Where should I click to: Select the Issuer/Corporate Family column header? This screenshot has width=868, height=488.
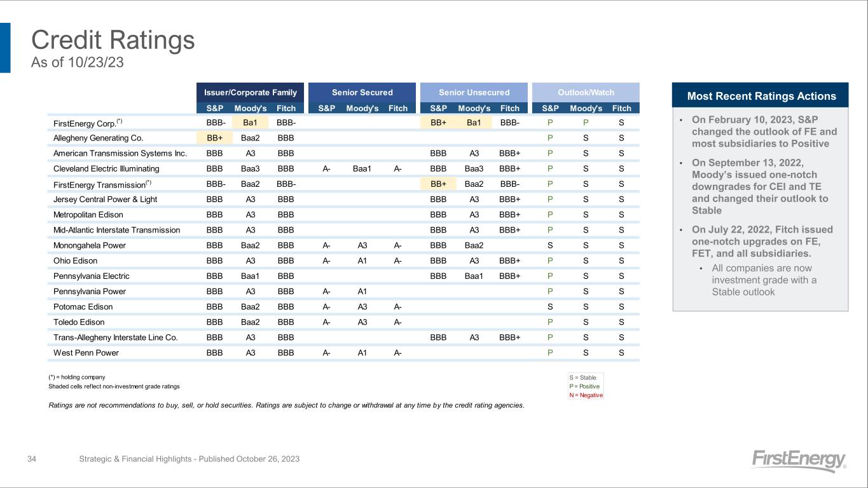tap(250, 92)
